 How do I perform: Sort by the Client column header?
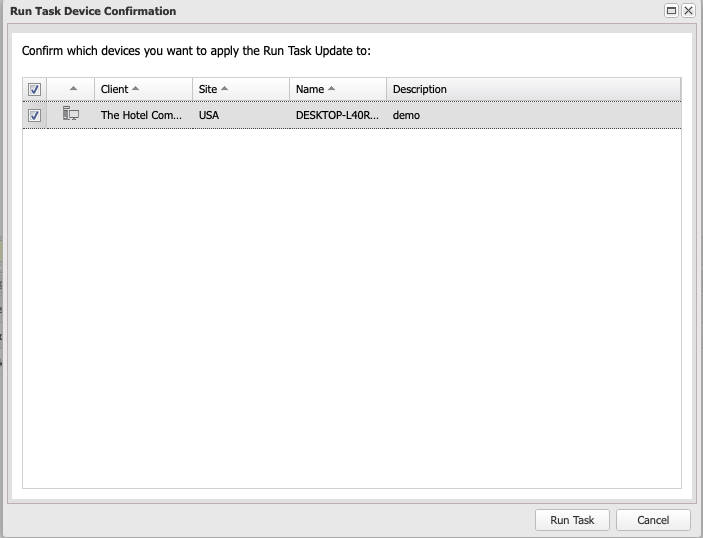(x=143, y=89)
